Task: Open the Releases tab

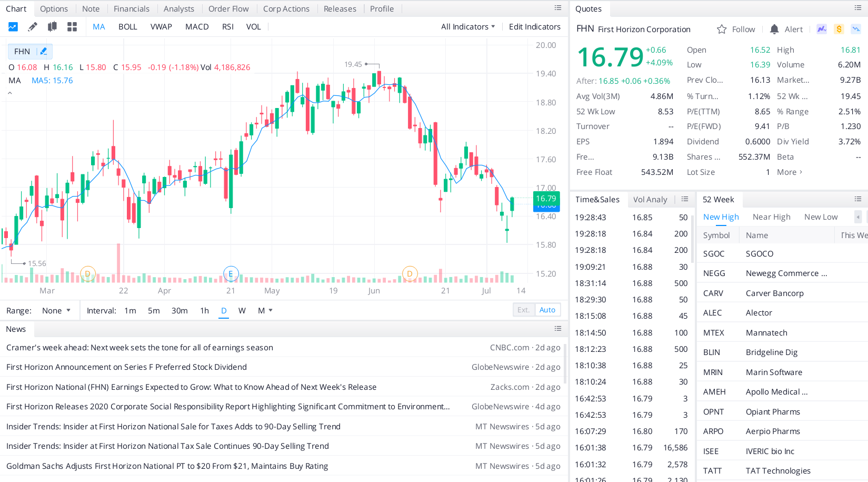Action: point(340,9)
